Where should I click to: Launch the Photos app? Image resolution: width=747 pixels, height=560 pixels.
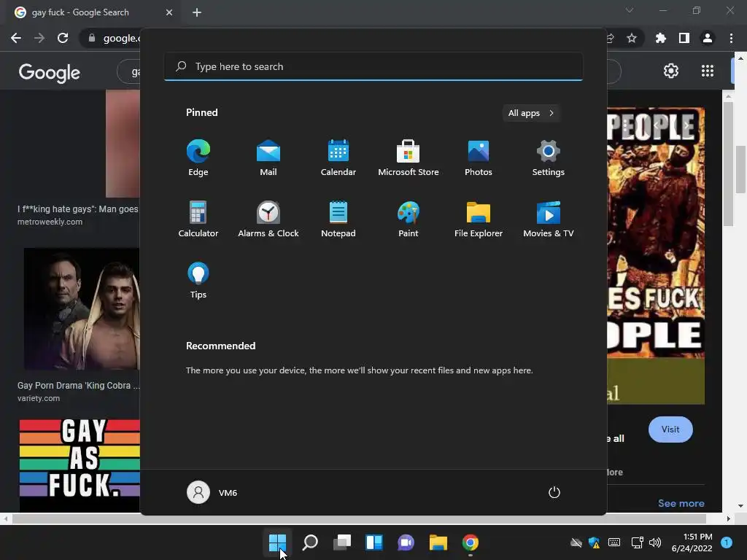coord(479,158)
